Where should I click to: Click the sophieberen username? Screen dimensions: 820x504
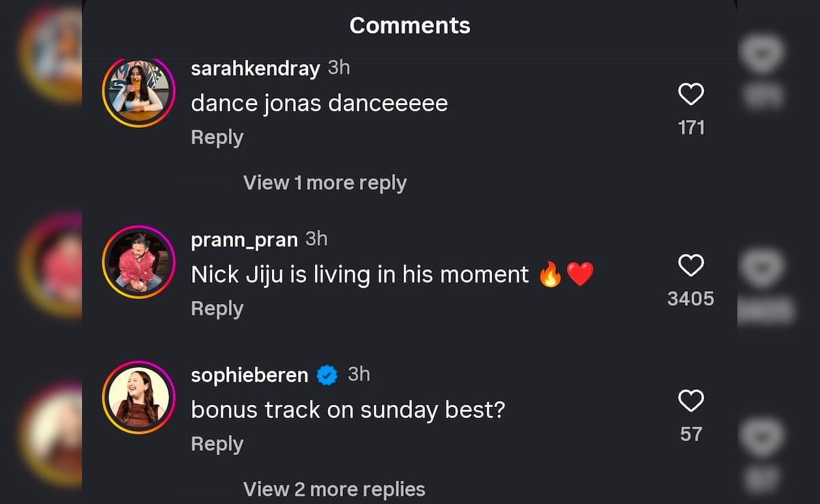(249, 375)
